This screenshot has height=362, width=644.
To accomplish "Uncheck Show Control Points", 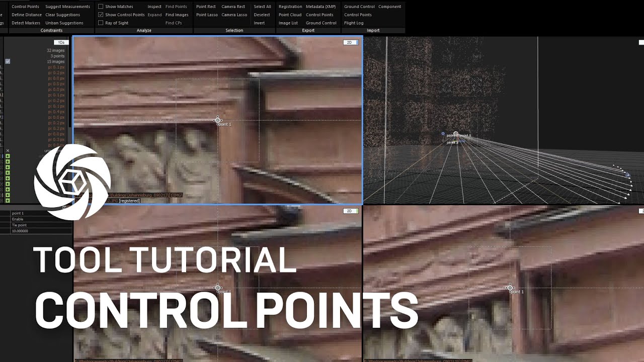I will [x=101, y=15].
